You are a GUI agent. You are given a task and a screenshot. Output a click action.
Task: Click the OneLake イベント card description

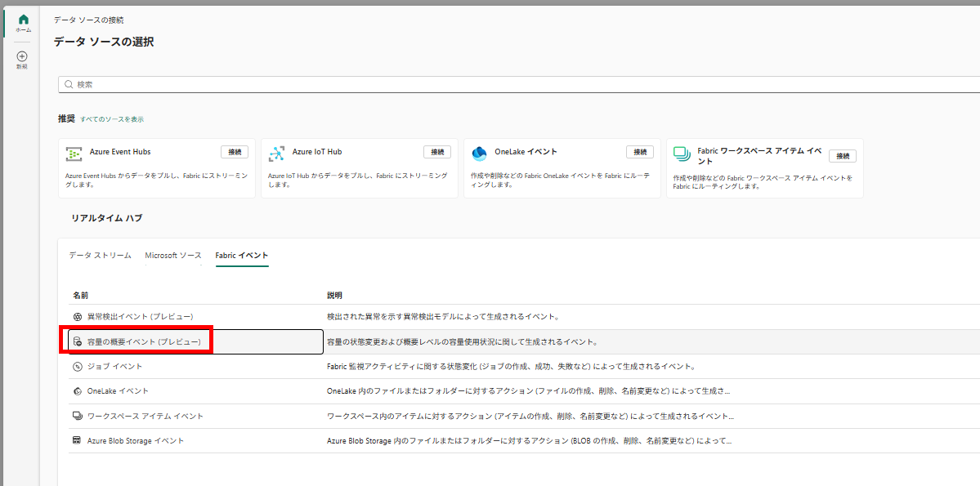point(560,181)
